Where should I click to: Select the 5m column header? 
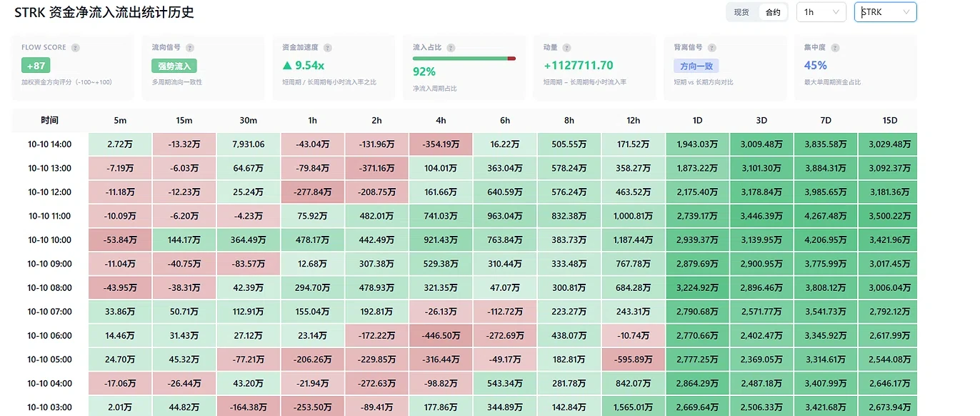click(x=120, y=120)
